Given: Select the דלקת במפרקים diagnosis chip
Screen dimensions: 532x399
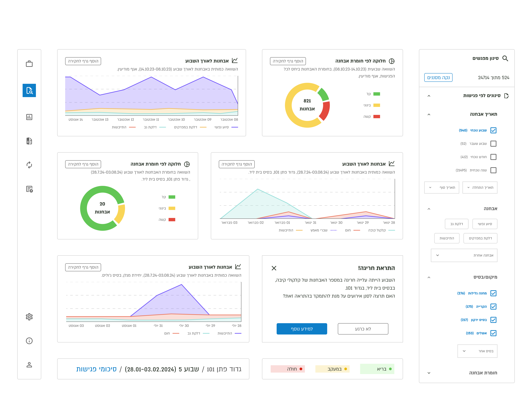Looking at the screenshot, I should point(480,238).
